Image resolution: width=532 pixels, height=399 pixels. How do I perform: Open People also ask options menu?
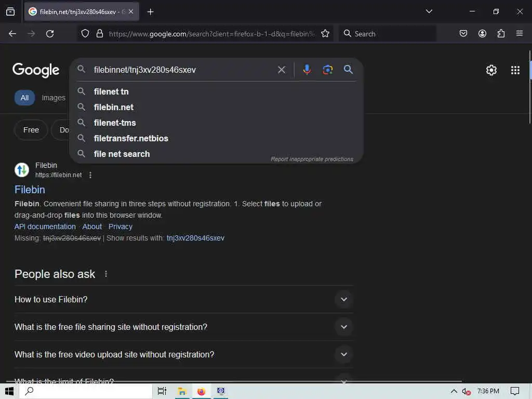point(106,274)
